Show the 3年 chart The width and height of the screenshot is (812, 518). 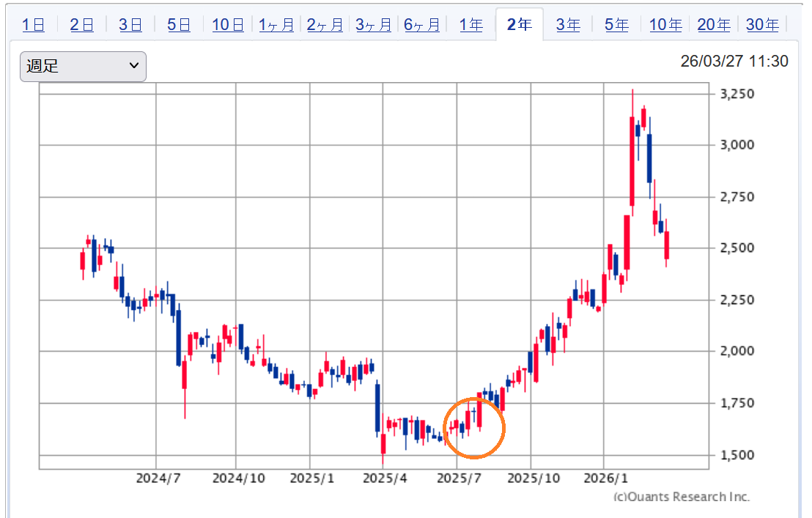(568, 24)
